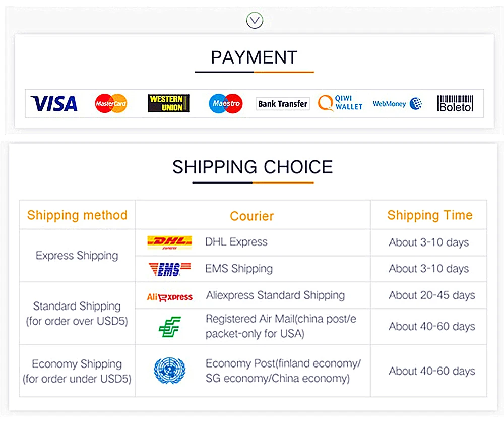Click the Western Union logo
The width and height of the screenshot is (504, 428).
point(168,103)
